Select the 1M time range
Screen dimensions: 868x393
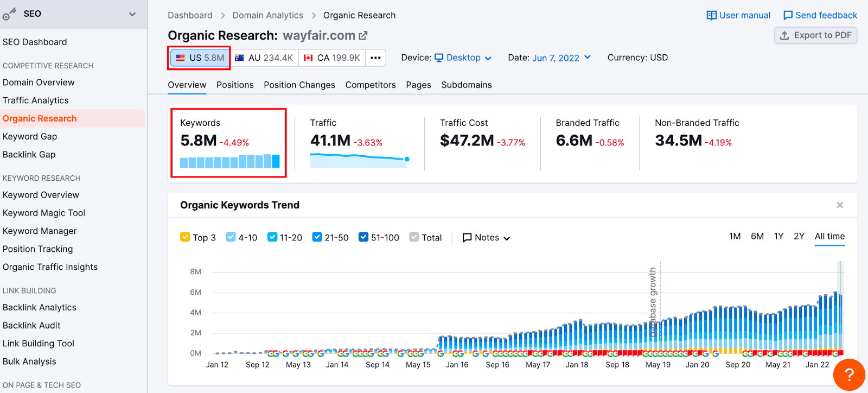[x=735, y=236]
